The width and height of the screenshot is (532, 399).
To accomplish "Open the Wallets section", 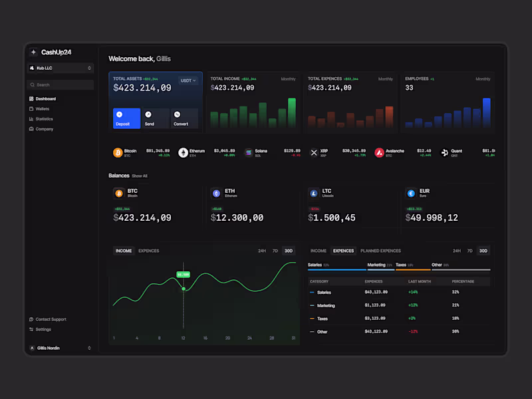I will pyautogui.click(x=41, y=108).
